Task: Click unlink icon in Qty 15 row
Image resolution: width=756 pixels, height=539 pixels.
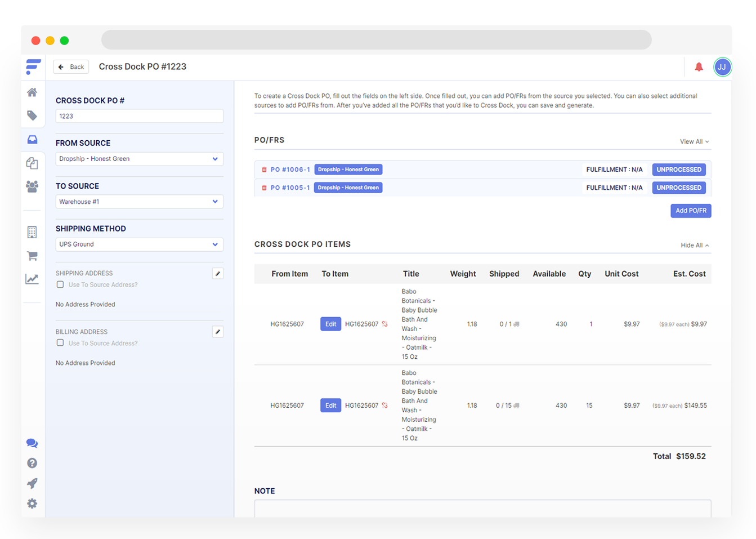Action: [x=385, y=405]
